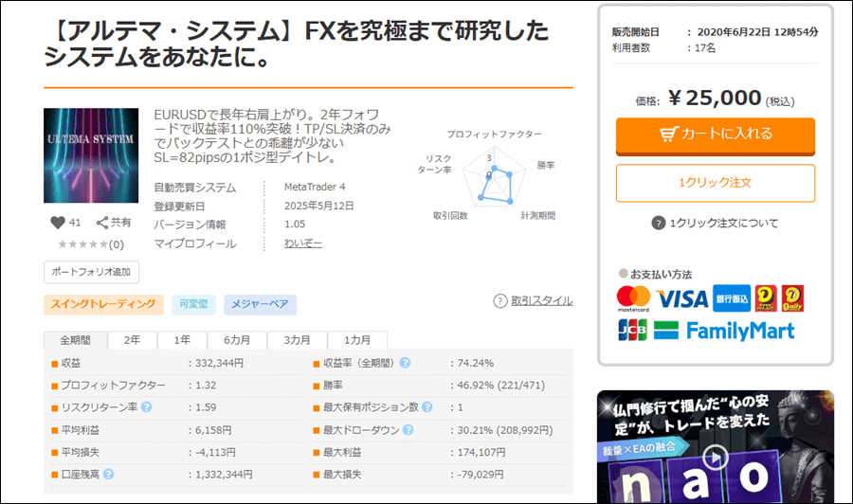Viewport: 853px width, 504px height.
Task: Click help icon next to 収益率（全期間）
Action: click(405, 363)
